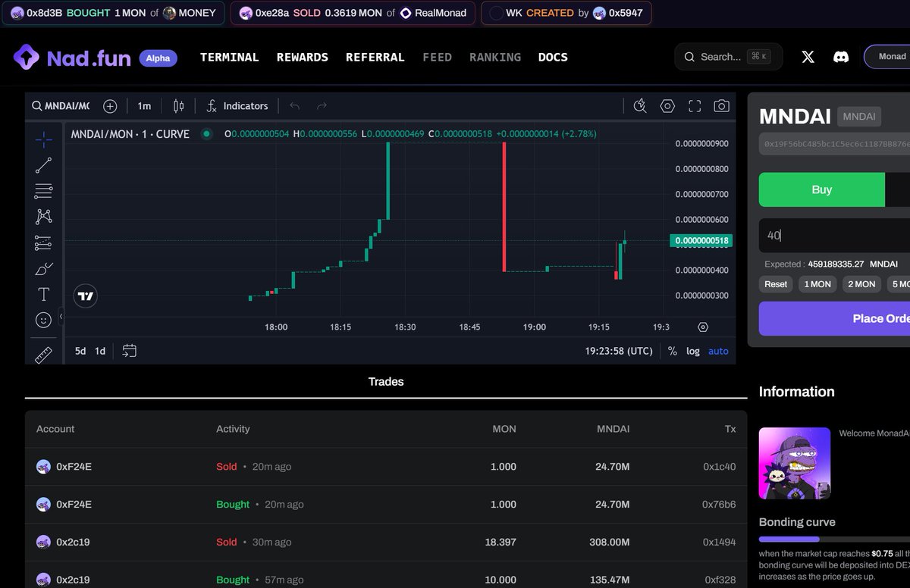This screenshot has height=588, width=910.
Task: Click the WK CREATED by 0x5947 ticker item
Action: [566, 13]
